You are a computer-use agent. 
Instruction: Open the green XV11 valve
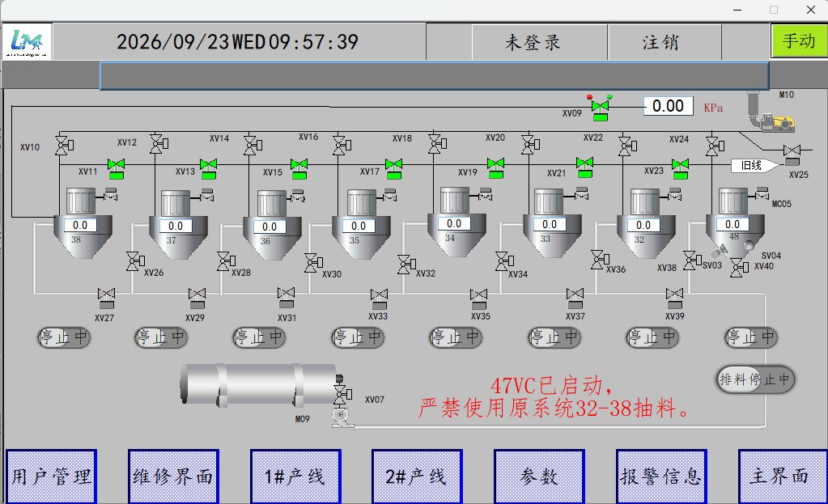coord(117,168)
